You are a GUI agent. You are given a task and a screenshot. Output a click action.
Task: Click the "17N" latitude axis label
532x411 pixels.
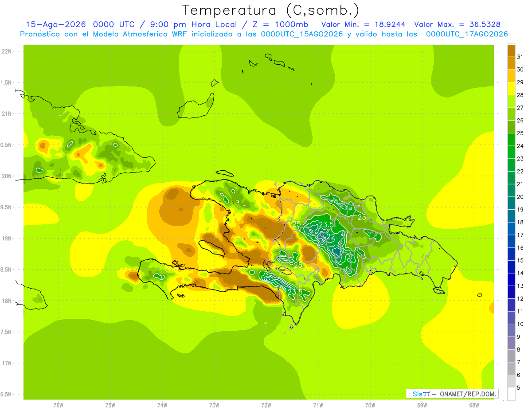7,364
